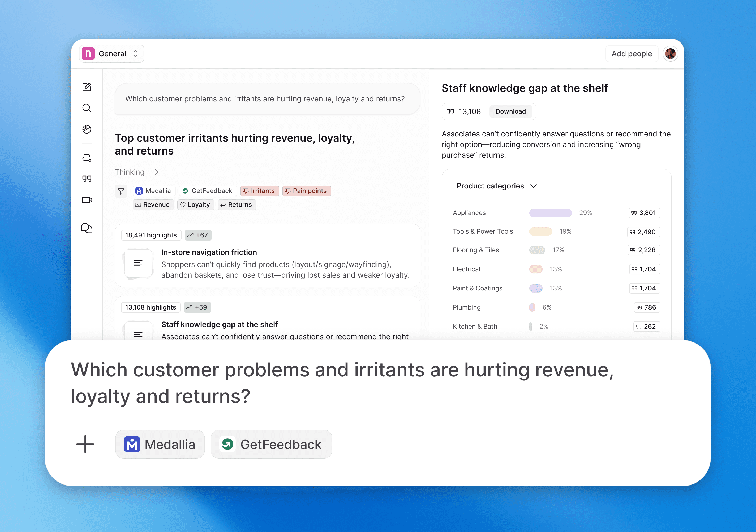Open search from the sidebar magnifier icon
Image resolution: width=756 pixels, height=532 pixels.
(x=87, y=108)
